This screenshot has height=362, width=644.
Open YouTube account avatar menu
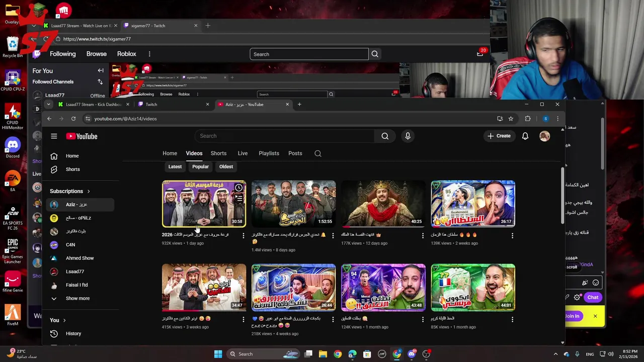tap(544, 136)
